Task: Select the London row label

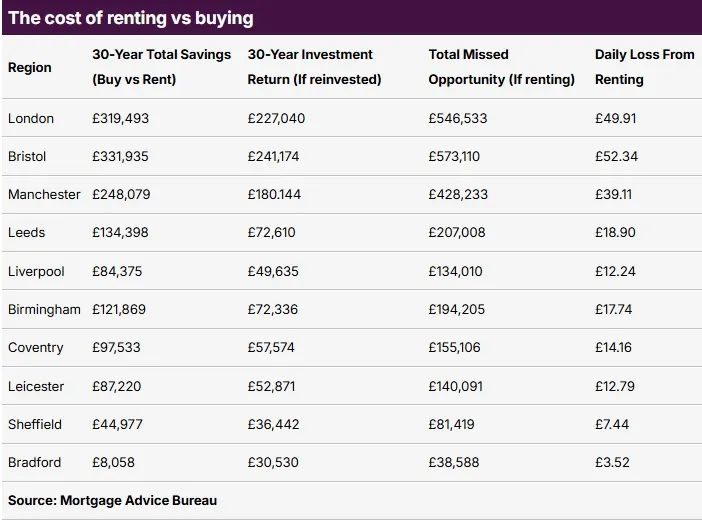Action: (31, 118)
